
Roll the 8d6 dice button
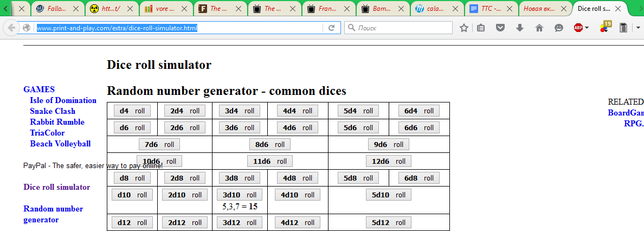tap(270, 145)
